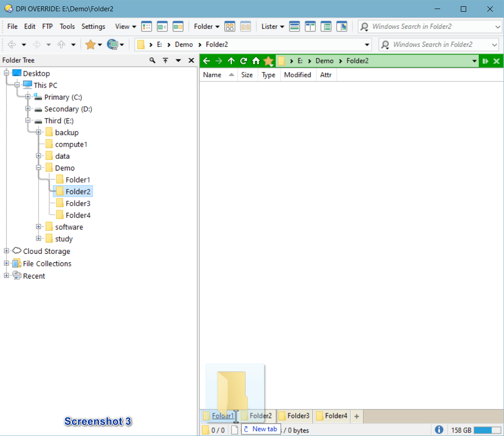Open the Tools menu

coord(67,27)
